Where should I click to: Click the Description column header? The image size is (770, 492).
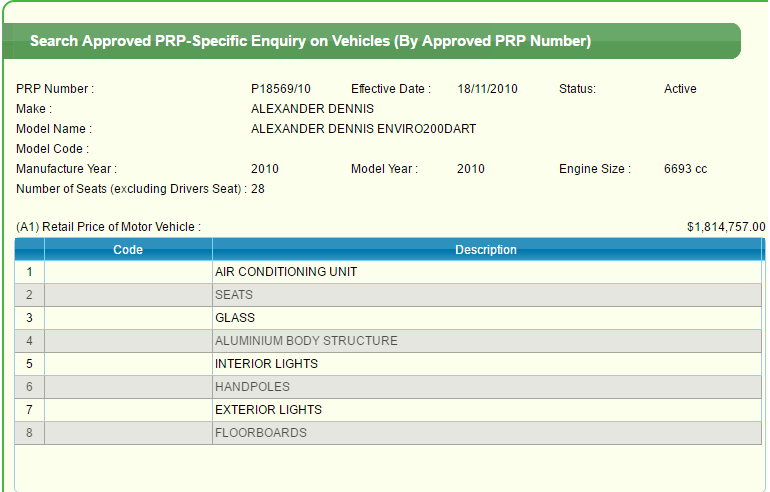(486, 250)
